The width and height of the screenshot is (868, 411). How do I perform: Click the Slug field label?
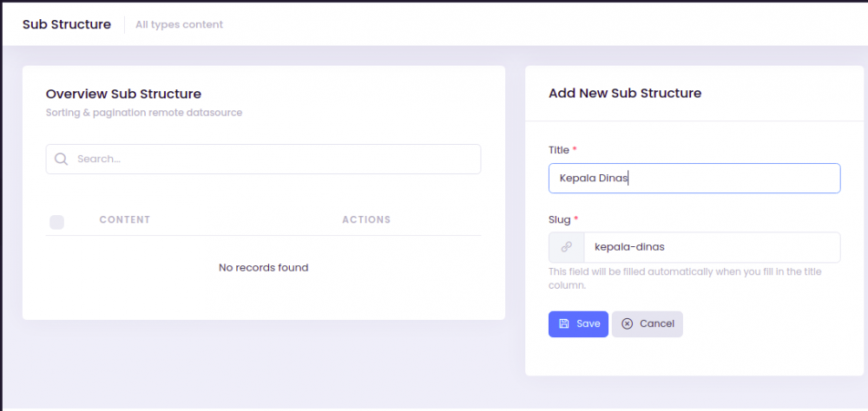tap(559, 219)
